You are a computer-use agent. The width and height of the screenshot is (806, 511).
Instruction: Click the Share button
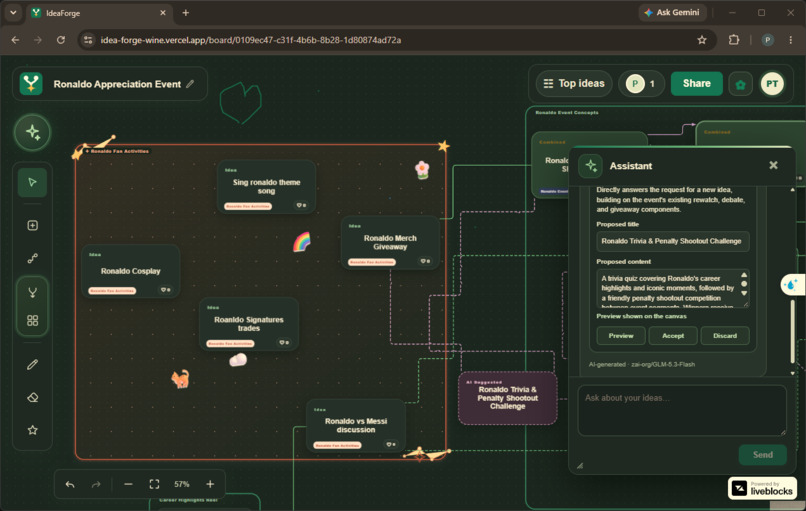coord(697,83)
